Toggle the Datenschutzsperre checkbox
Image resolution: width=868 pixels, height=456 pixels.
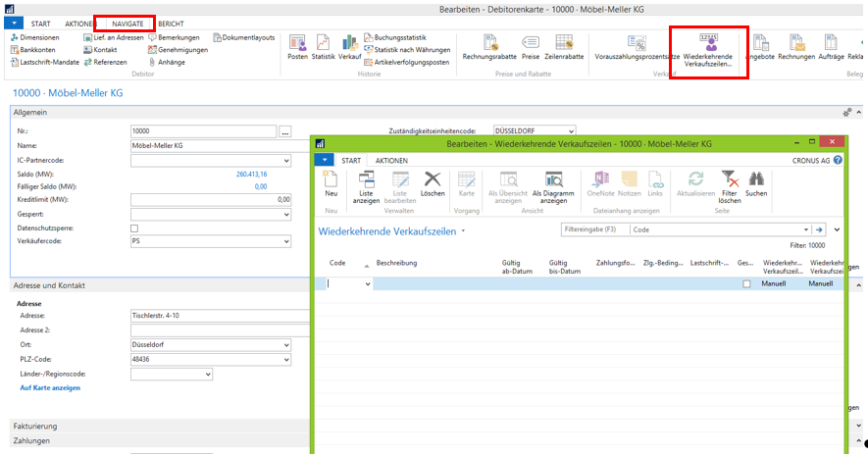pyautogui.click(x=134, y=228)
